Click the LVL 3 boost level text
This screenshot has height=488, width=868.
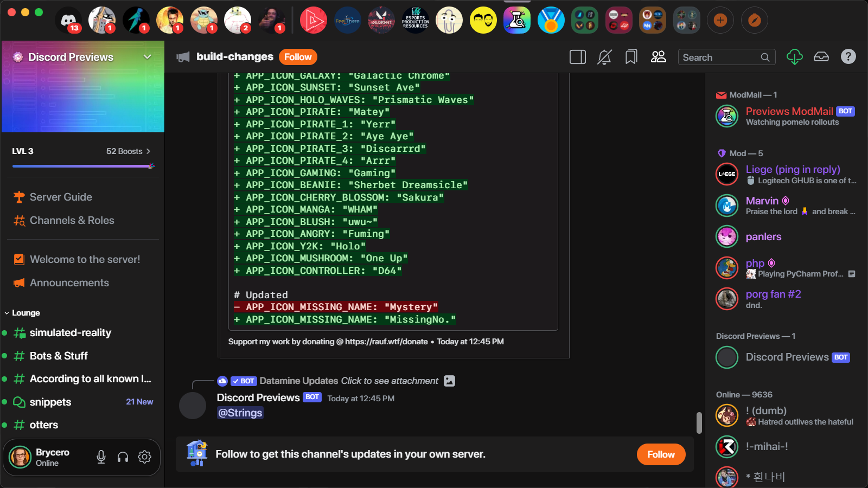(x=23, y=151)
